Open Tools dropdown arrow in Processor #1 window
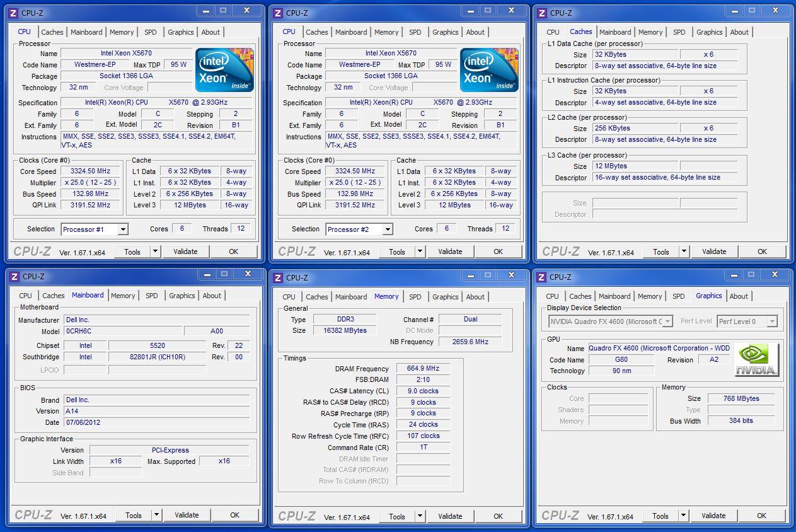The height and width of the screenshot is (532, 796). 155,252
